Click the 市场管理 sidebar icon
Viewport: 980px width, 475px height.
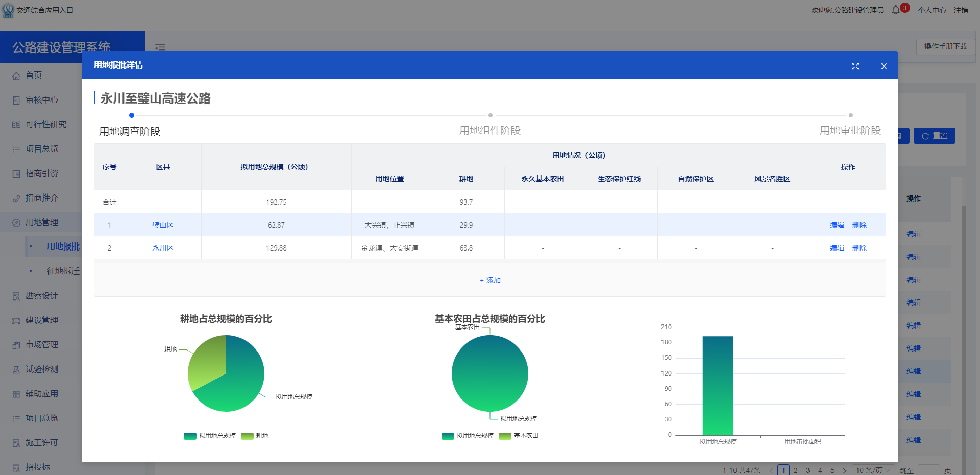(x=16, y=345)
